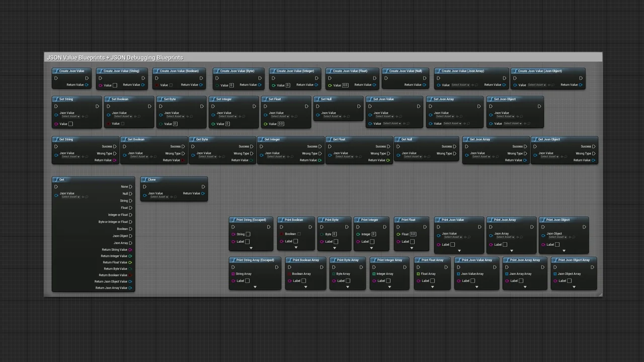This screenshot has width=644, height=362.
Task: Click the magnifier browse icon in Clone node
Action: pos(175,197)
